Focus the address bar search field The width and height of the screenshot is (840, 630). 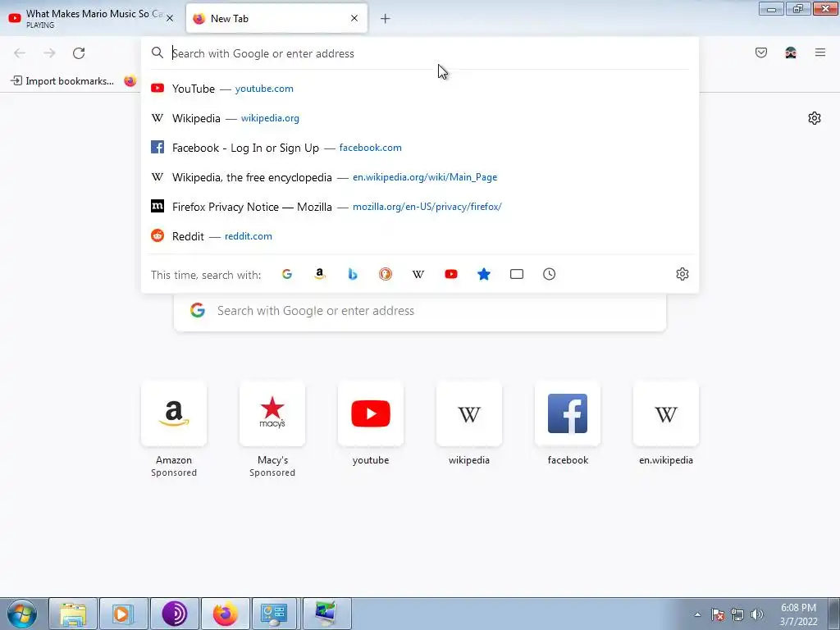click(x=420, y=53)
